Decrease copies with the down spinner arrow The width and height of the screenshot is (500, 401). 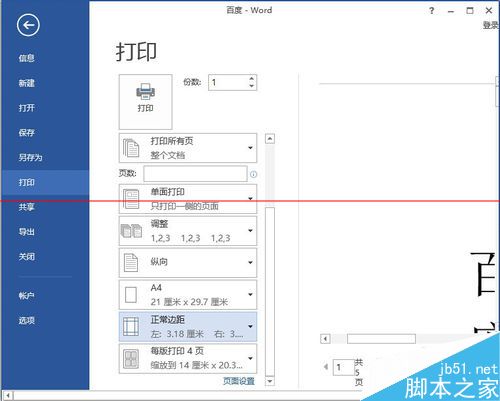point(252,86)
